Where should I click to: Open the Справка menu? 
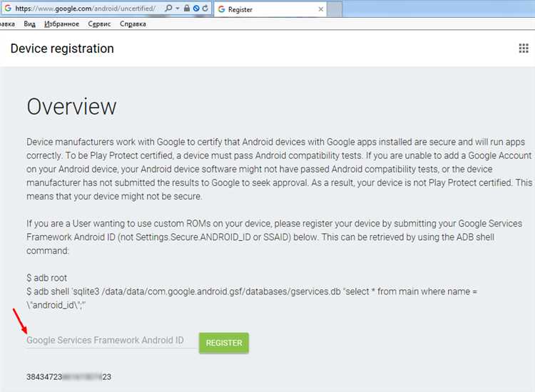[x=133, y=24]
